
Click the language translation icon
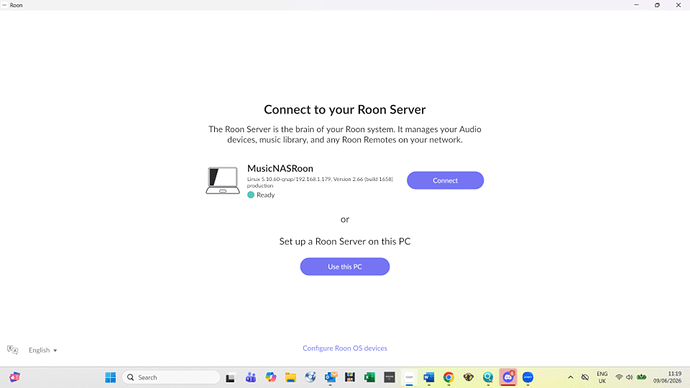[12, 350]
